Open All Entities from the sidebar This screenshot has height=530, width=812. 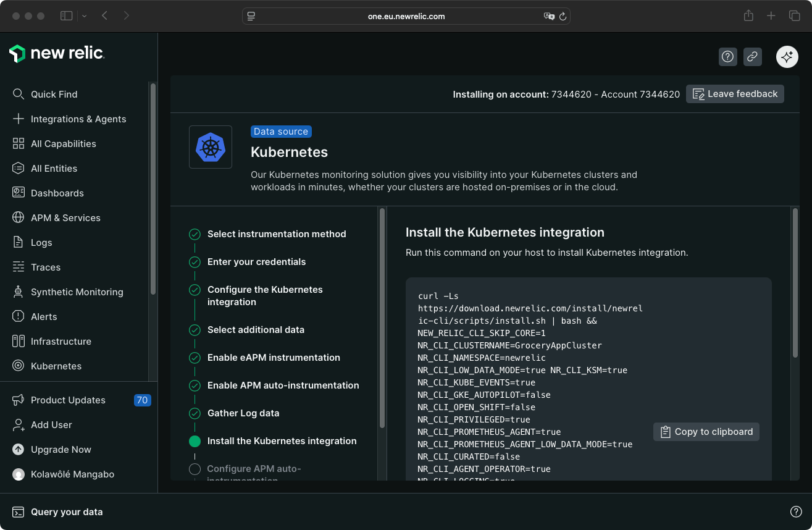(53, 168)
